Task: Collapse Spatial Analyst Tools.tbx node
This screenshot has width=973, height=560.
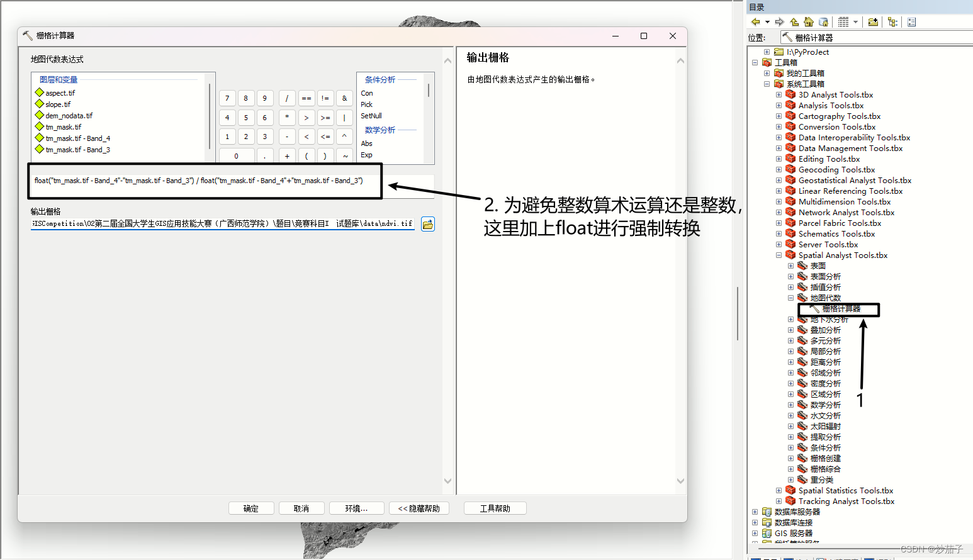Action: 779,255
